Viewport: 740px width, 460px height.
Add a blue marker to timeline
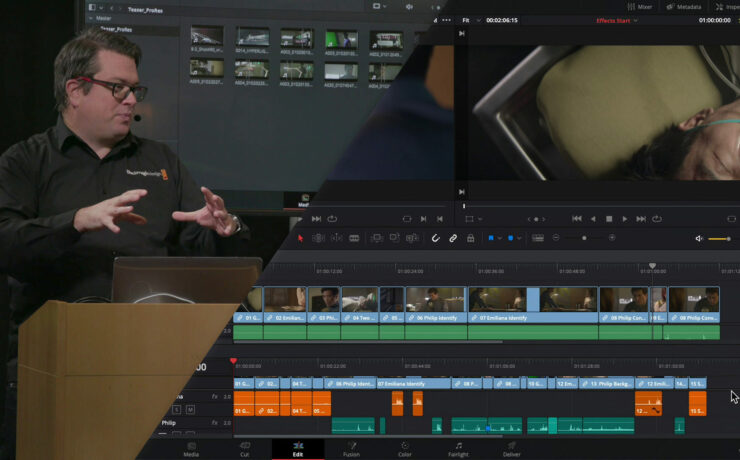[x=511, y=238]
